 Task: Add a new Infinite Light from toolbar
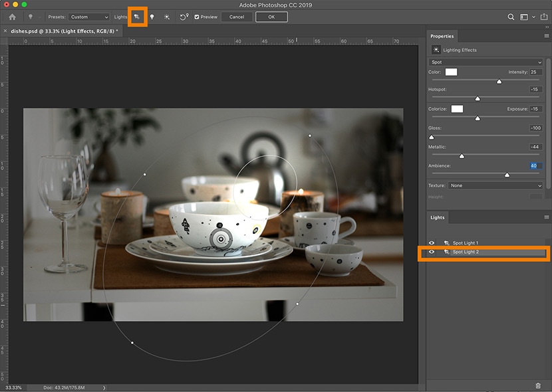pos(167,17)
